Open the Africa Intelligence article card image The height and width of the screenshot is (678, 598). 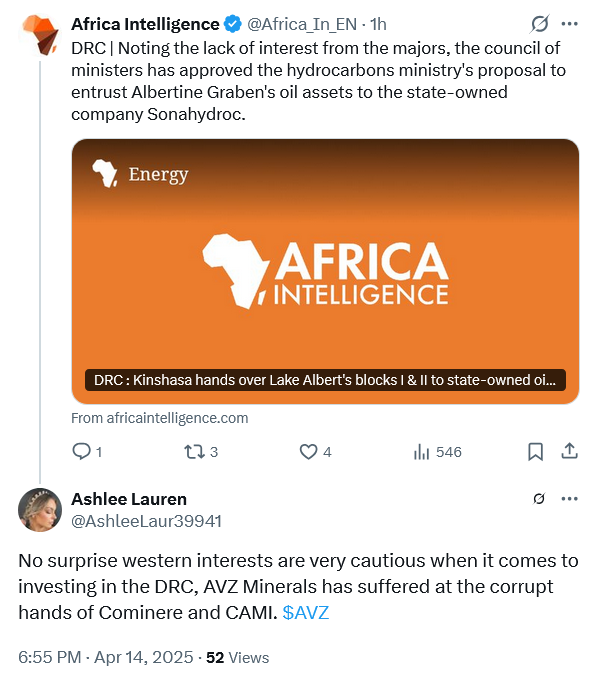[325, 271]
